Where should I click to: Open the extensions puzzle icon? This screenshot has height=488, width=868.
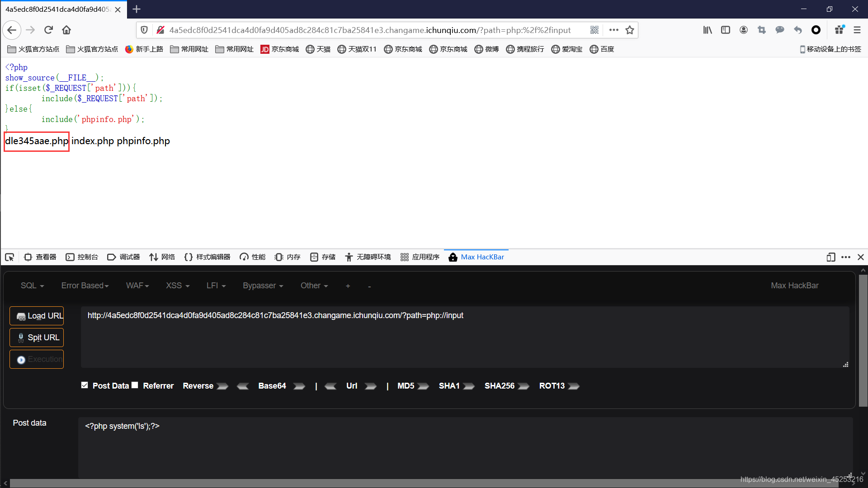840,30
